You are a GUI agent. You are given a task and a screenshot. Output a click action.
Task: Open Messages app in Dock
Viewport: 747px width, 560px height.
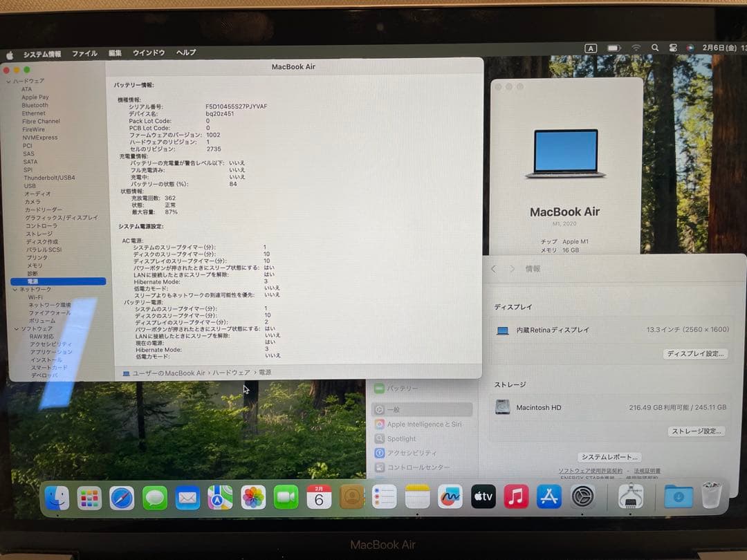coord(154,498)
